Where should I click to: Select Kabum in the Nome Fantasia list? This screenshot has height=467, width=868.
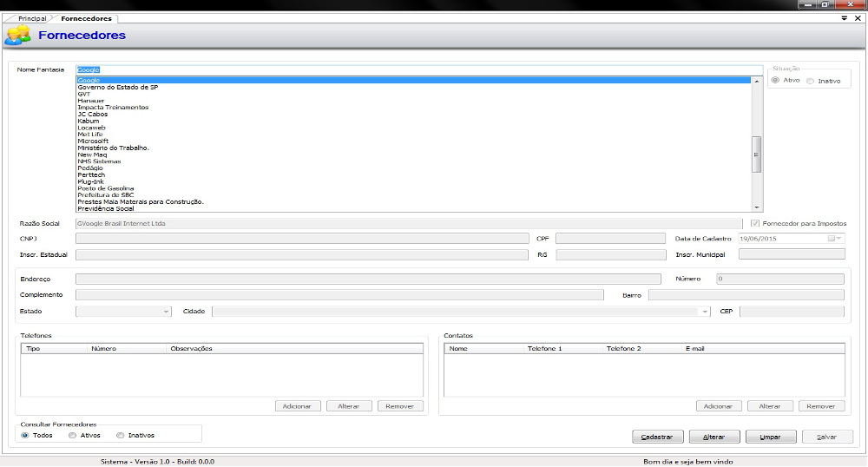coord(88,121)
